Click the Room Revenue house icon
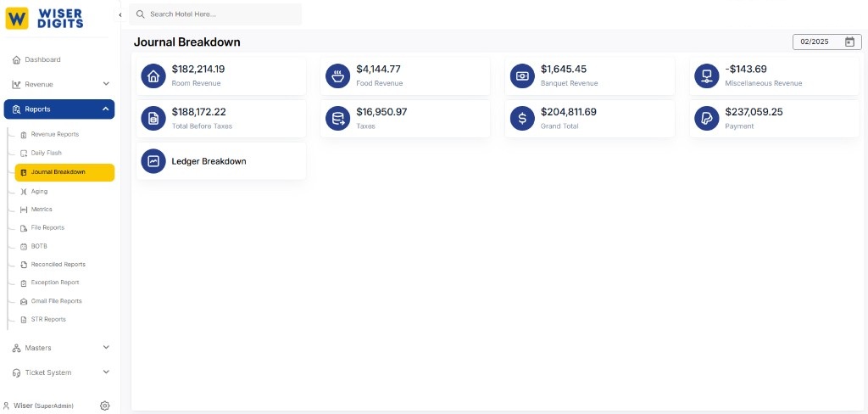This screenshot has height=414, width=868. point(153,76)
